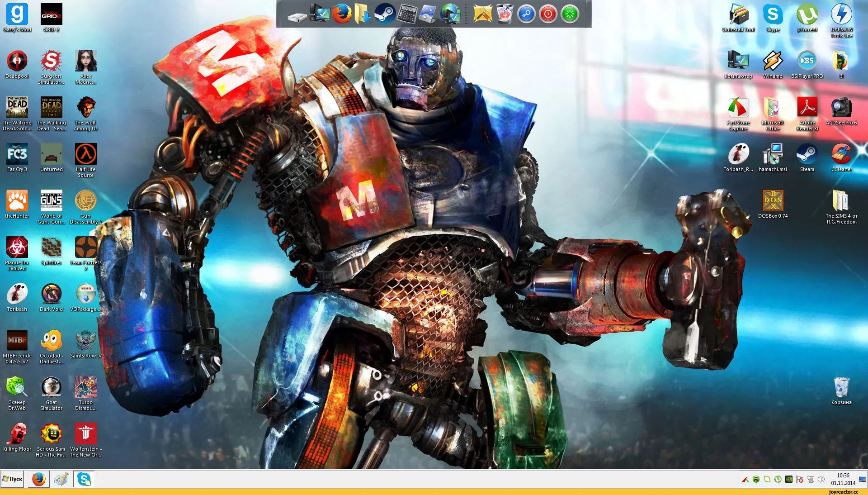This screenshot has height=495, width=868.
Task: Launch Serious Sam HD desktop icon
Action: coord(52,440)
